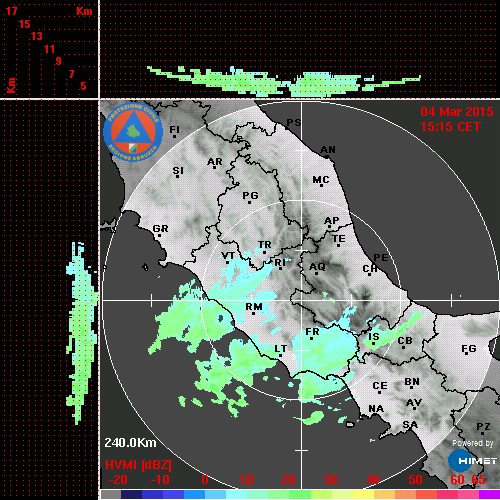
Task: Click the '17' km altitude label
Action: tap(11, 11)
